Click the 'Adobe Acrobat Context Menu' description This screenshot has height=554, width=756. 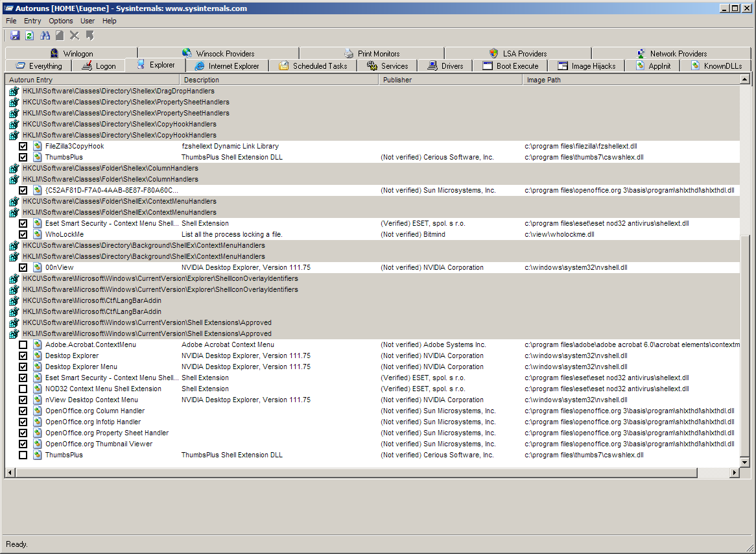coord(228,344)
